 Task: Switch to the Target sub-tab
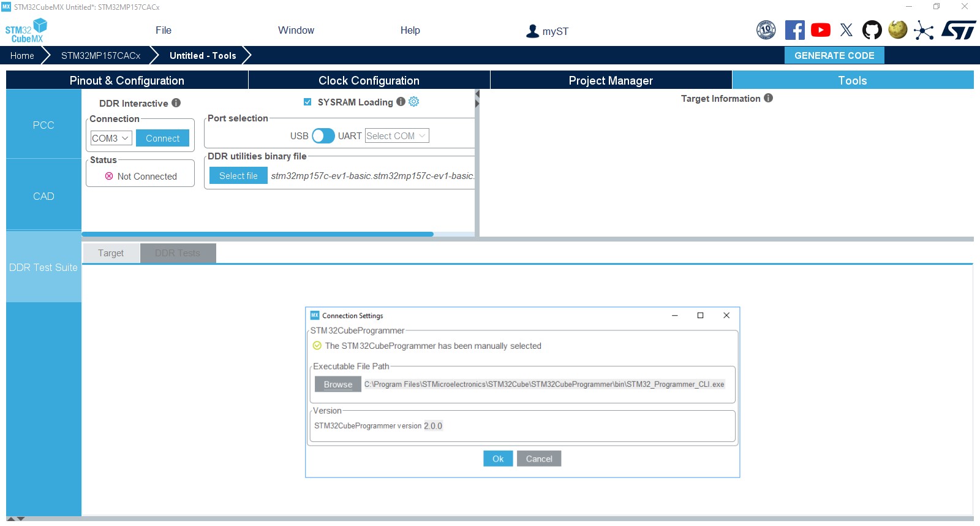tap(111, 253)
